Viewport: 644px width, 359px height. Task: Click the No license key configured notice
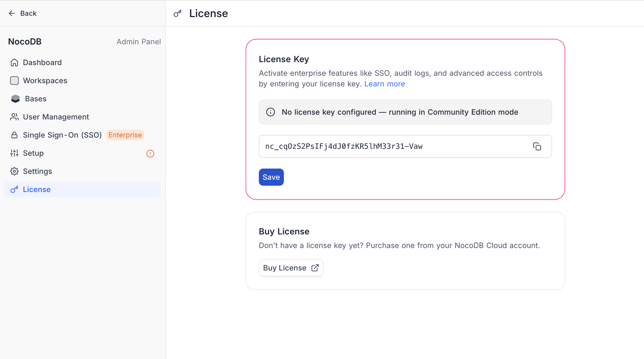tap(405, 112)
